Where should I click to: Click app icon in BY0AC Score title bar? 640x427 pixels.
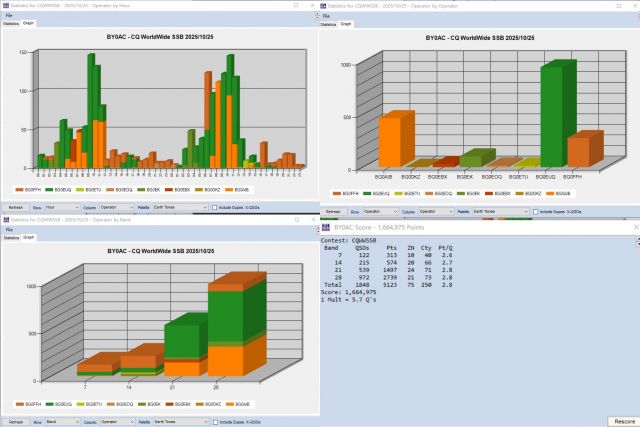(x=325, y=227)
